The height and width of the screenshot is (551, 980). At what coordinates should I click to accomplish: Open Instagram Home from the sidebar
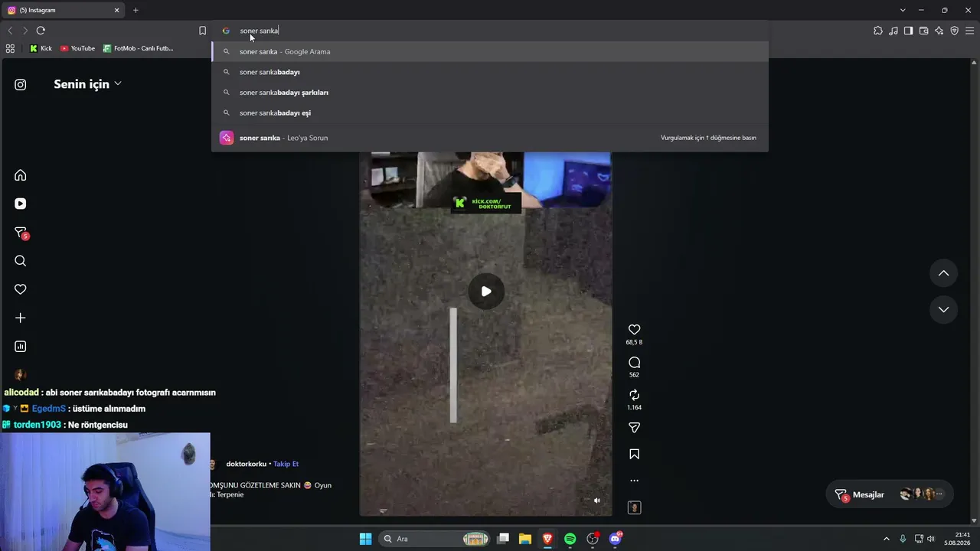point(21,175)
